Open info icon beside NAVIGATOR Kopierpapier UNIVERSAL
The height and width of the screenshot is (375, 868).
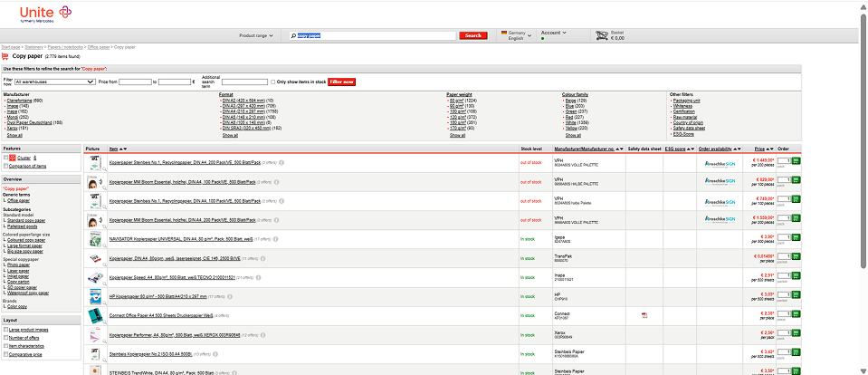coord(276,239)
